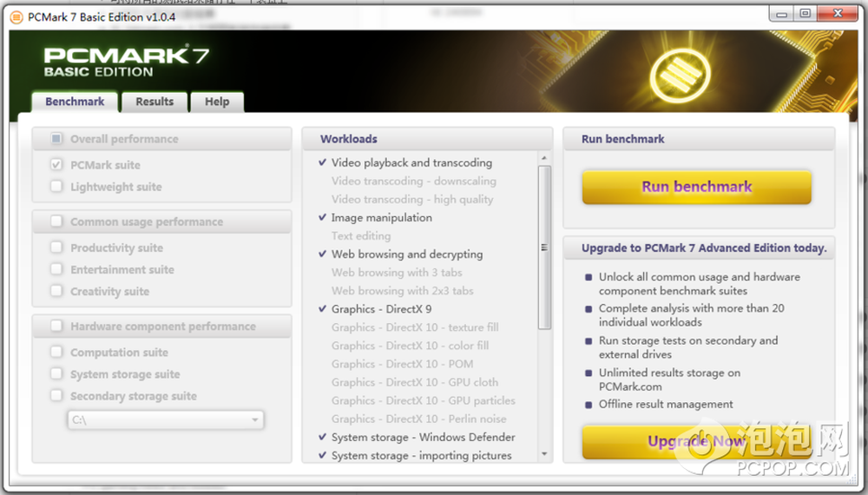This screenshot has width=868, height=495.
Task: Open the Results tab
Action: click(x=155, y=102)
